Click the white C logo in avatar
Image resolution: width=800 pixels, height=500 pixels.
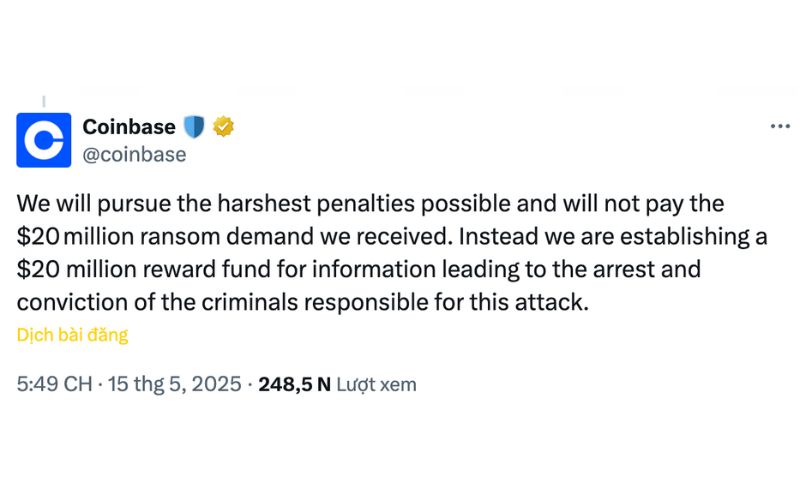click(44, 140)
